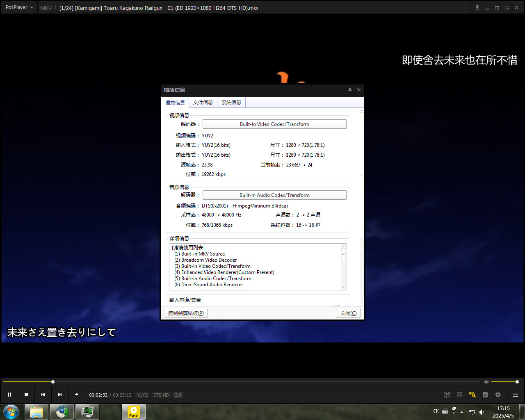The height and width of the screenshot is (420, 525).
Task: Select the (5) Built-in Audio Codec/Transform filter row
Action: click(213, 278)
